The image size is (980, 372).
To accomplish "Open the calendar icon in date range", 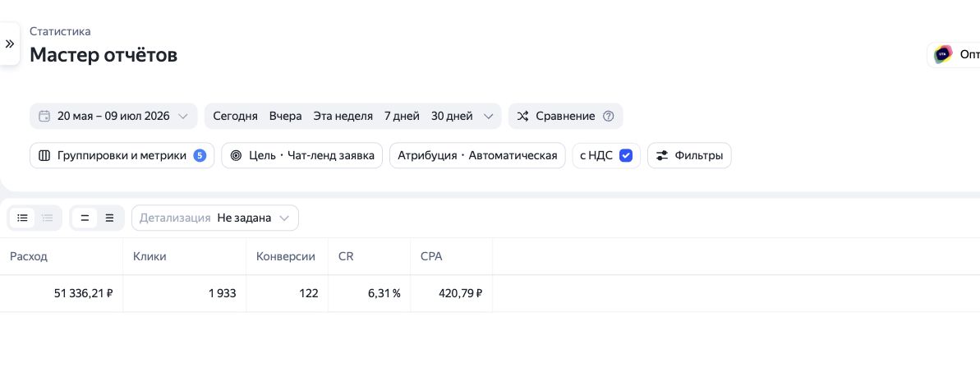I will point(44,117).
